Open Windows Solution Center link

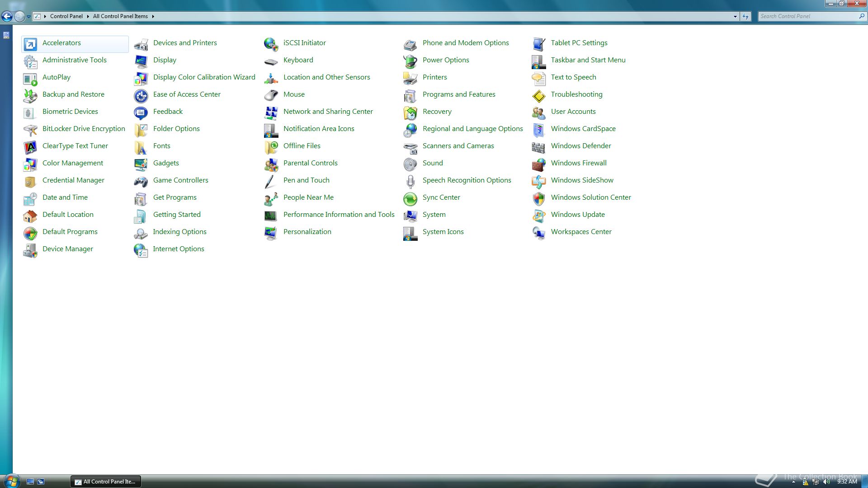coord(591,197)
